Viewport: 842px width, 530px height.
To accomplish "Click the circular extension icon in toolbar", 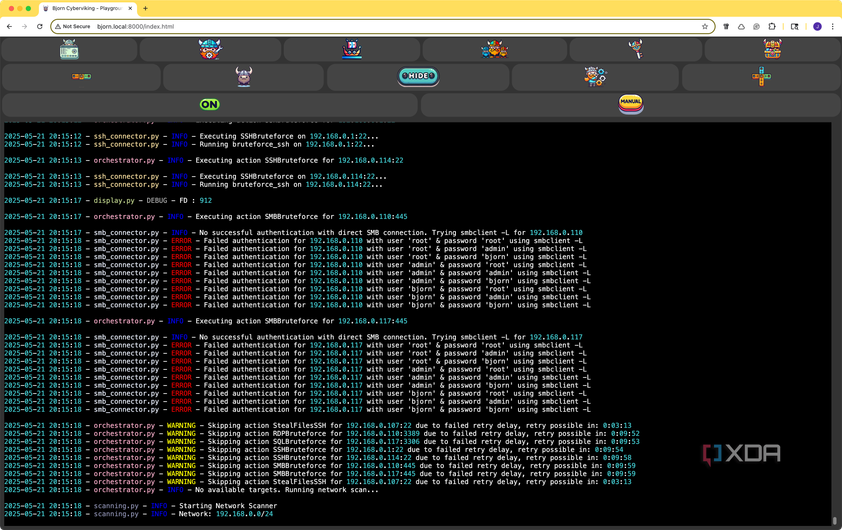I will pos(756,26).
